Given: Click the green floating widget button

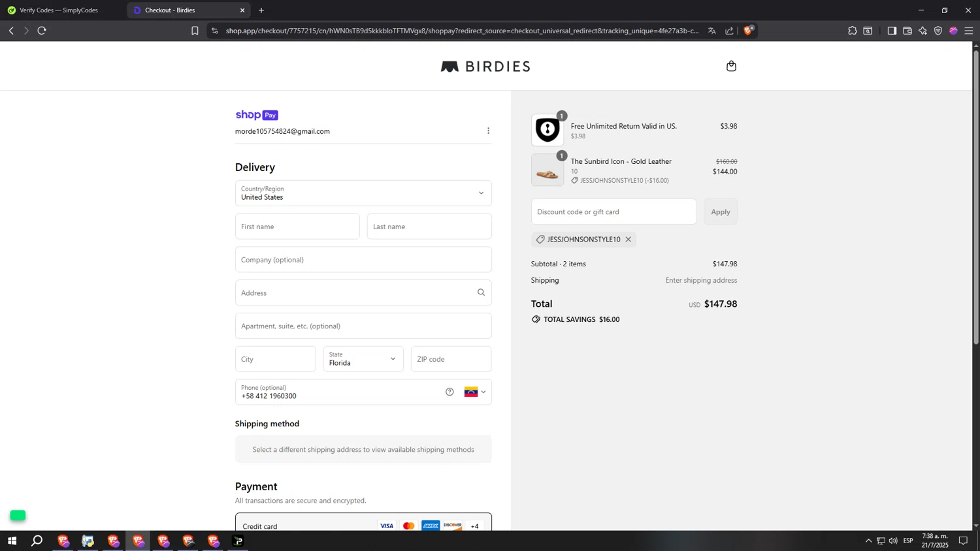Looking at the screenshot, I should 18,516.
